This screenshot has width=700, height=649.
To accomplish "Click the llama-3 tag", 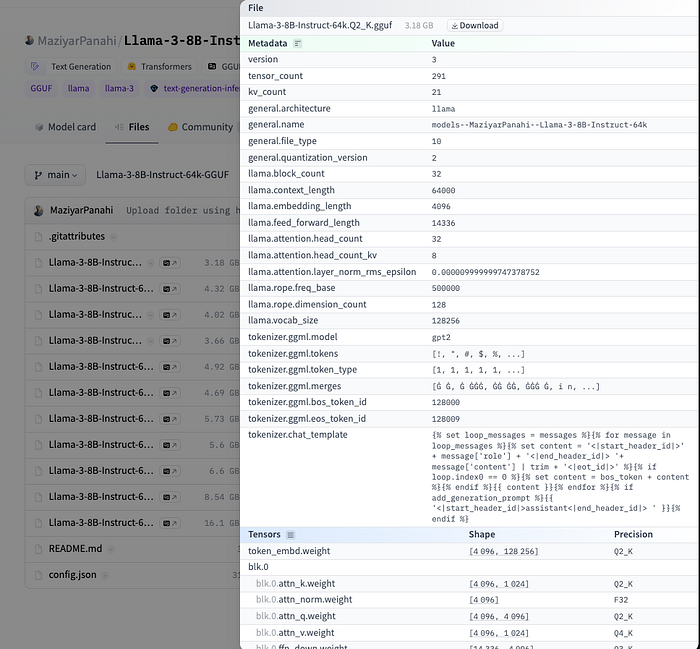I will [x=119, y=88].
